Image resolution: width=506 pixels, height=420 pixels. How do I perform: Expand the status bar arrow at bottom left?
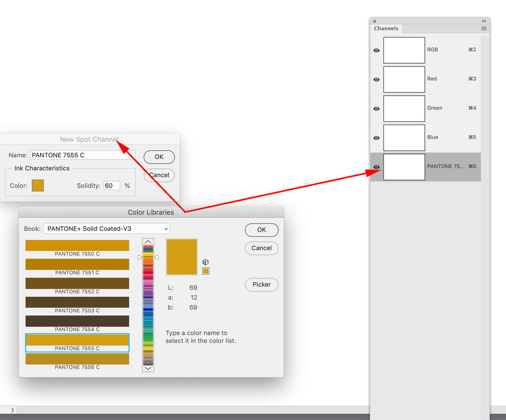12,410
